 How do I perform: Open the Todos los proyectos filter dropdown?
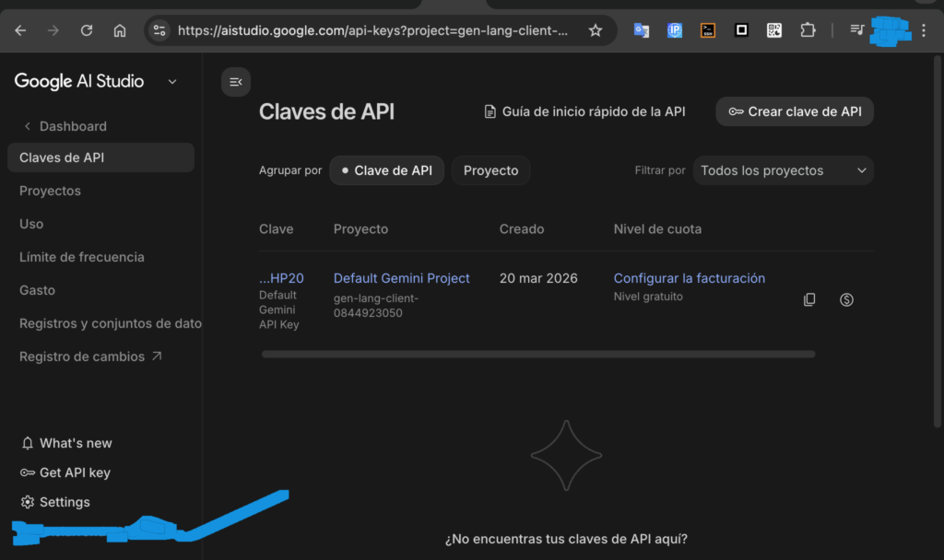tap(783, 170)
